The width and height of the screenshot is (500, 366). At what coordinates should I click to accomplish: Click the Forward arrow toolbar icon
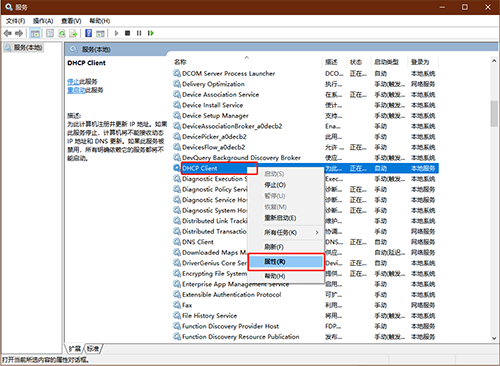pos(19,33)
